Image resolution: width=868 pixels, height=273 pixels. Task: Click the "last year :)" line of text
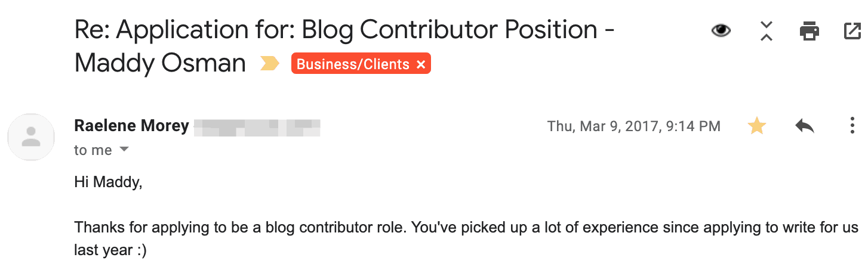(110, 250)
